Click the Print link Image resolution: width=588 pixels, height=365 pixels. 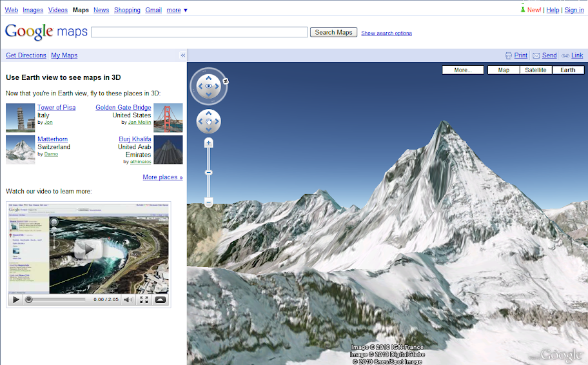[x=520, y=55]
